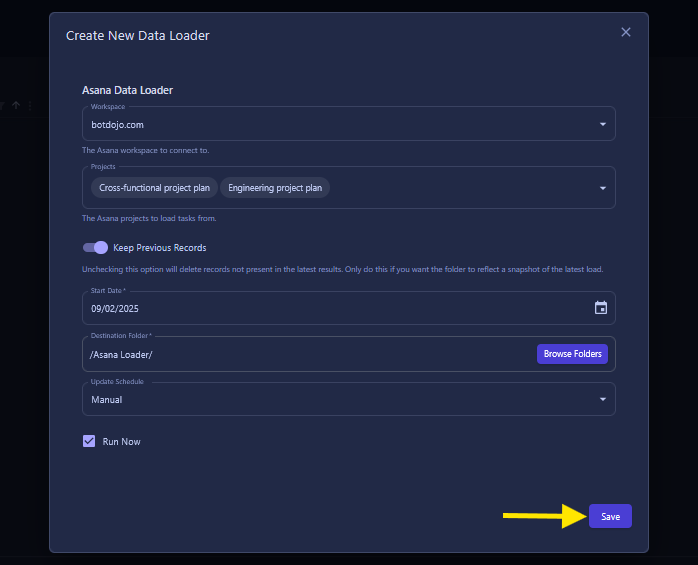This screenshot has width=698, height=565.
Task: Click the Manual schedule value
Action: pyautogui.click(x=107, y=400)
